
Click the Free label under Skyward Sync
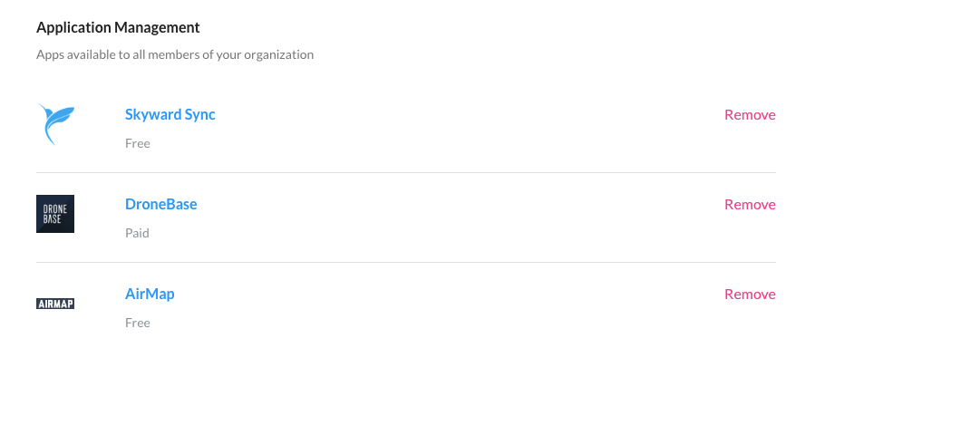pyautogui.click(x=138, y=143)
